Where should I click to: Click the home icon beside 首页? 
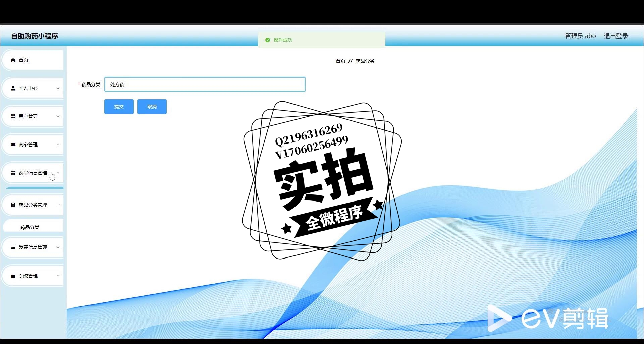[13, 60]
